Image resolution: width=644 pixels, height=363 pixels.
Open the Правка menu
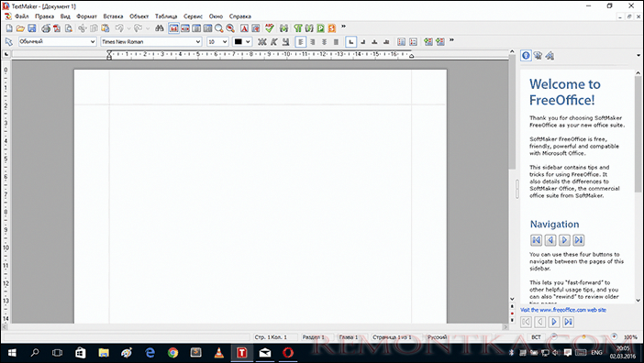[x=44, y=16]
